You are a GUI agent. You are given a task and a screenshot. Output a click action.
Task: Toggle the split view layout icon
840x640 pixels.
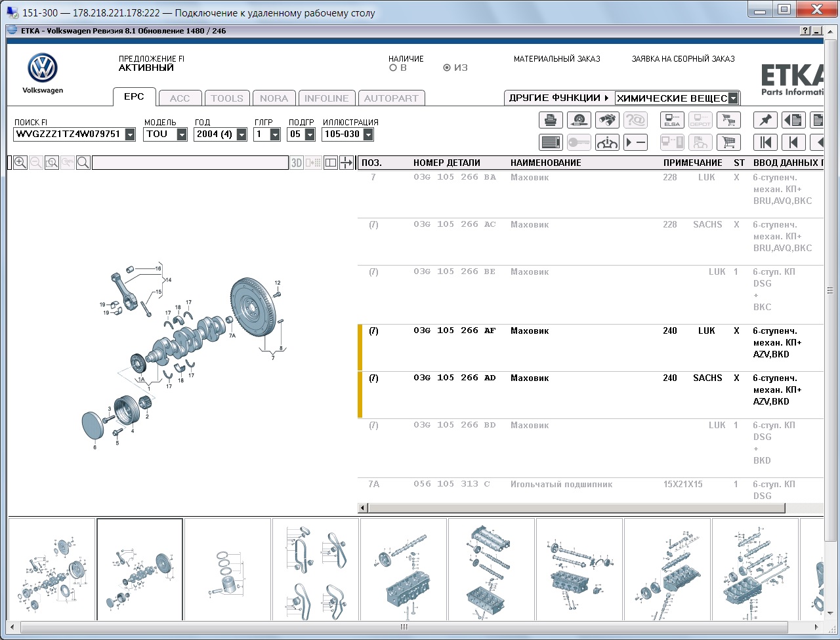pyautogui.click(x=331, y=163)
